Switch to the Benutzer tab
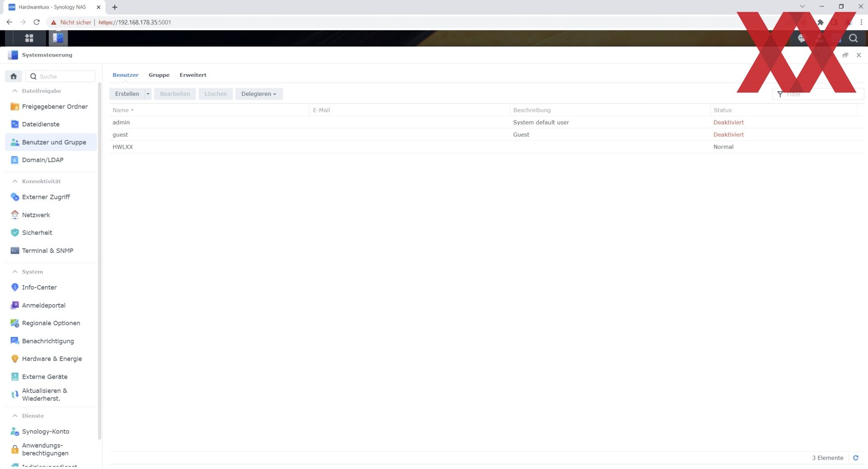Screen dimensions: 868x469 click(125, 75)
